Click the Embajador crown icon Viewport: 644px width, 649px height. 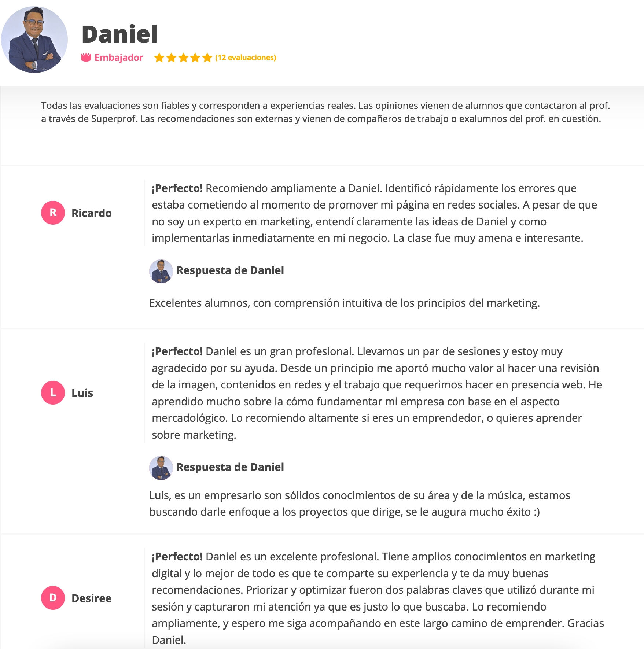click(x=86, y=58)
